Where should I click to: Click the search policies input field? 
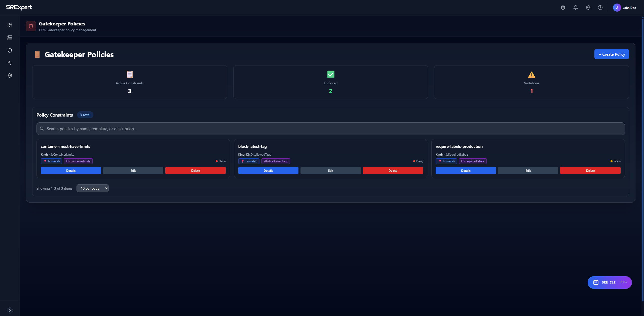(x=330, y=129)
